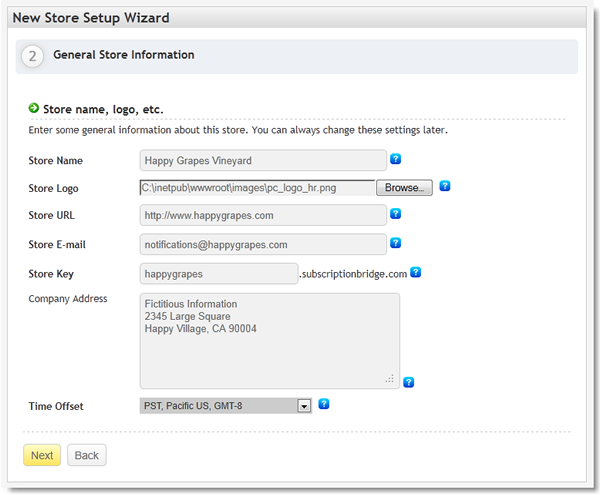Click into the Store Logo file path field

(x=257, y=187)
